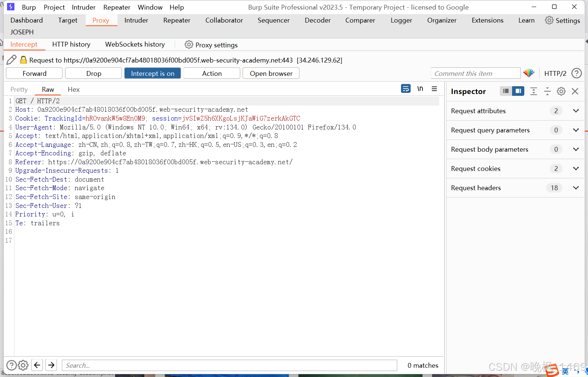Switch Inspector to right-docked layout icon

(x=518, y=91)
